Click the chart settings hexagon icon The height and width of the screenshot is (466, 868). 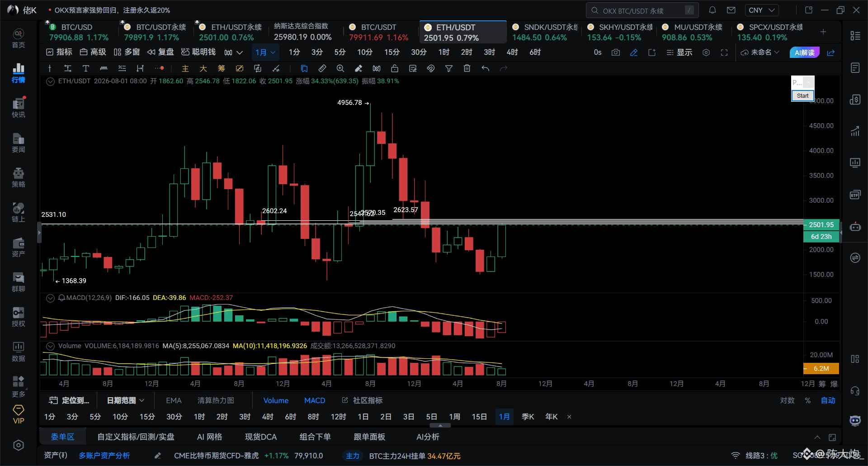(706, 52)
